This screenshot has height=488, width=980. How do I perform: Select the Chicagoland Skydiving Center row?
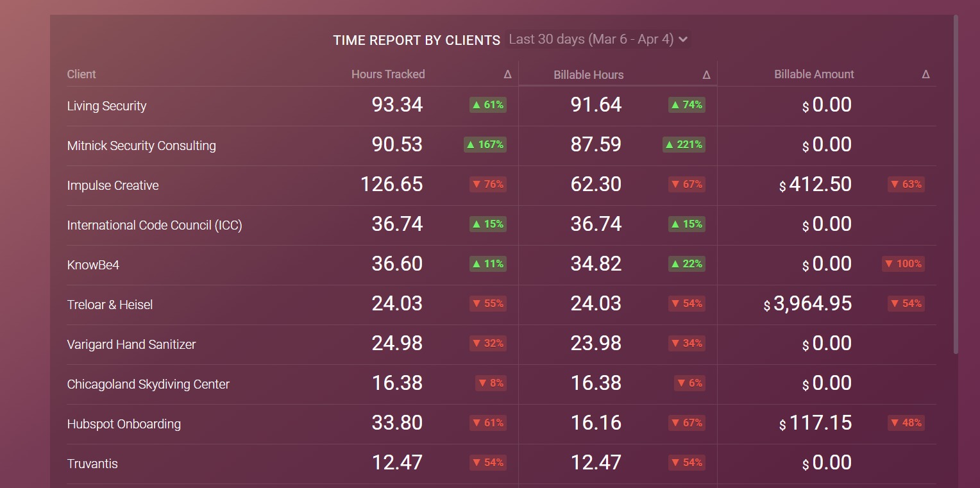click(x=148, y=385)
